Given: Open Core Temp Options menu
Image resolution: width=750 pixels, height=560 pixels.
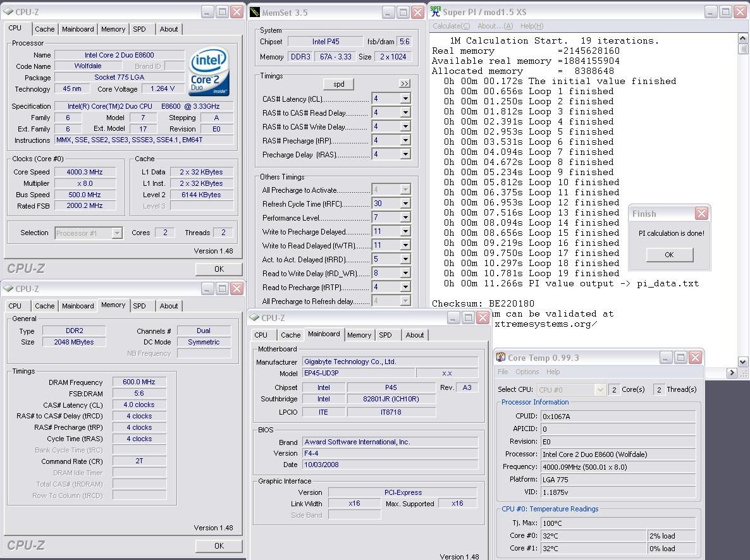Looking at the screenshot, I should [x=527, y=372].
